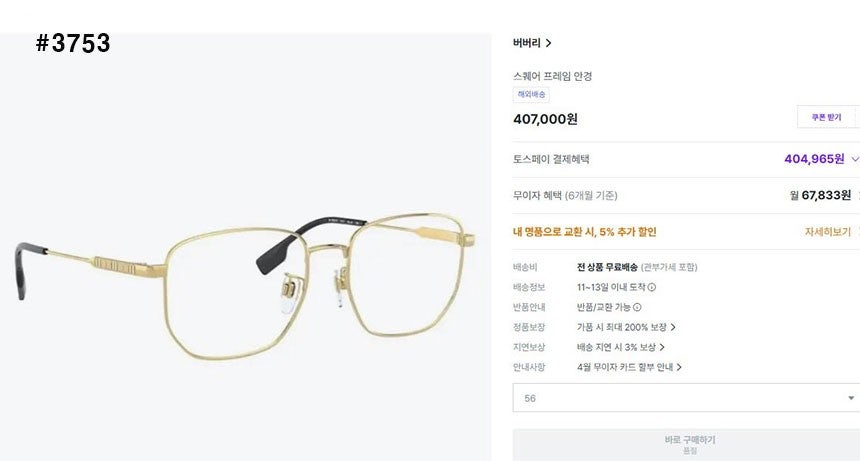Image resolution: width=860 pixels, height=461 pixels.
Task: Open the 4월 무이자 카드 할부 안내 chevron
Action: (x=679, y=367)
